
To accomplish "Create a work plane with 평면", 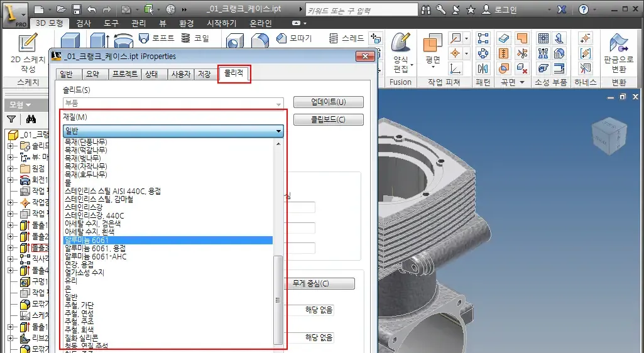I will click(432, 50).
